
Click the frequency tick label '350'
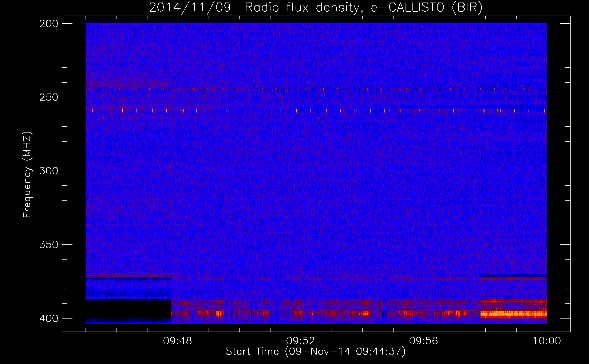click(49, 245)
